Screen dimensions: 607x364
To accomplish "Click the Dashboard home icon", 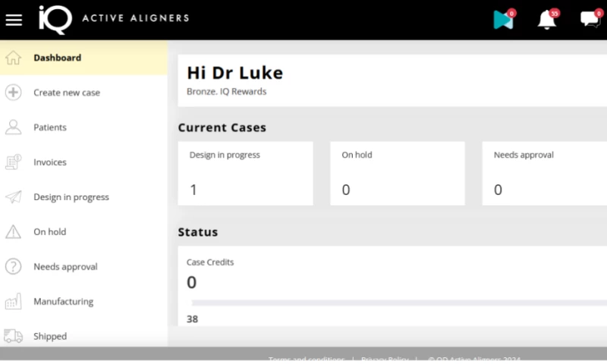I will pyautogui.click(x=13, y=58).
